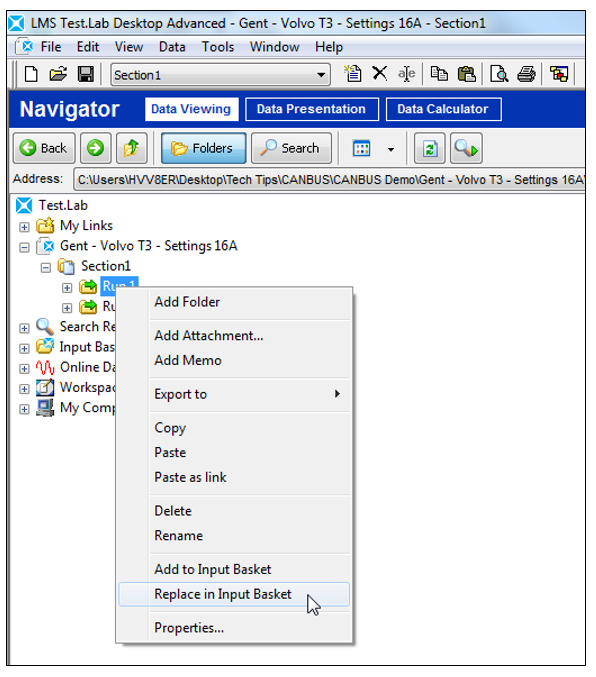
Task: Save using the floppy disk icon
Action: (x=86, y=74)
